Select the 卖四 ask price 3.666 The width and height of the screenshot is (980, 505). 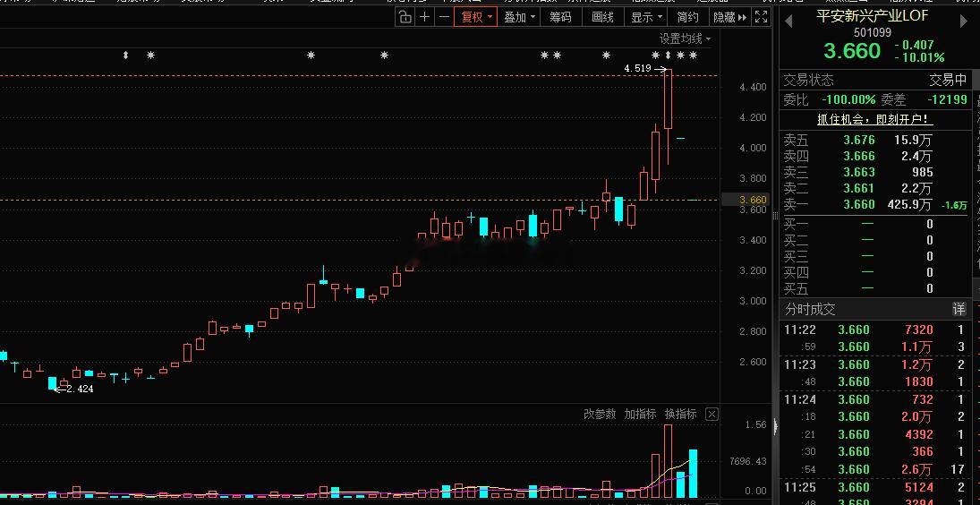tap(859, 157)
